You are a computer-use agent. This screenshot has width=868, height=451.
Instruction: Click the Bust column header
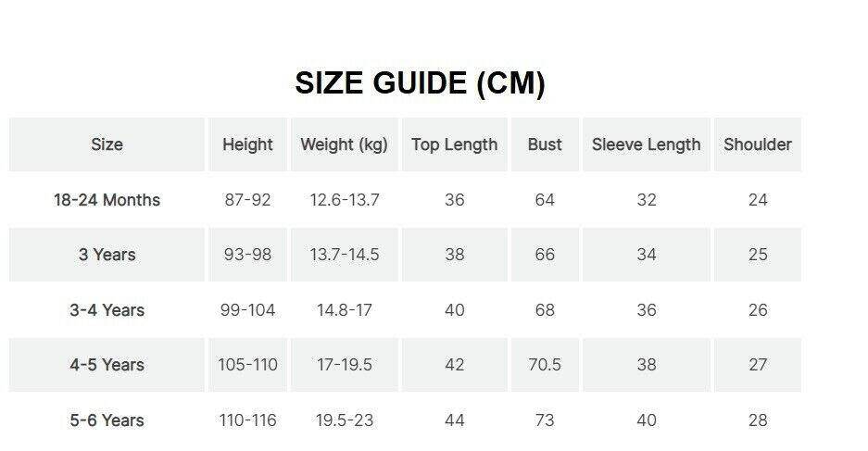pos(545,144)
